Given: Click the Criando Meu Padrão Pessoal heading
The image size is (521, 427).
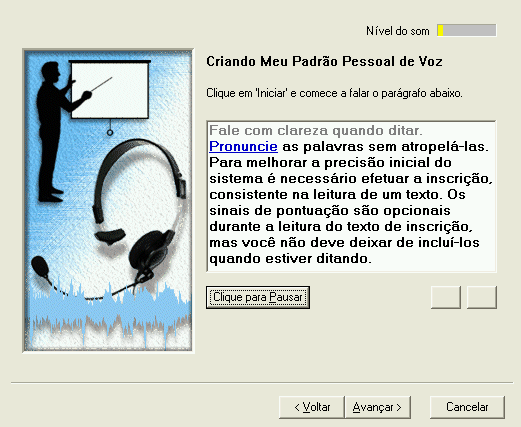Looking at the screenshot, I should (324, 62).
